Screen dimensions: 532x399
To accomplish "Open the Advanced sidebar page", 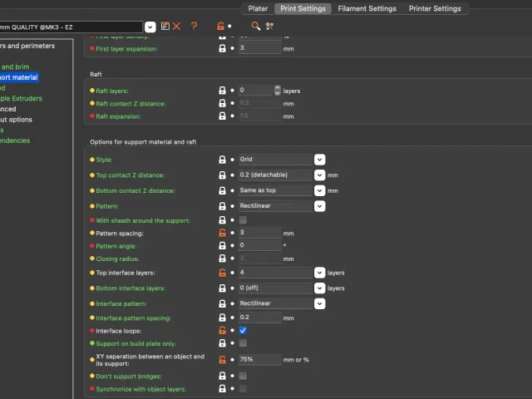I will [8, 109].
